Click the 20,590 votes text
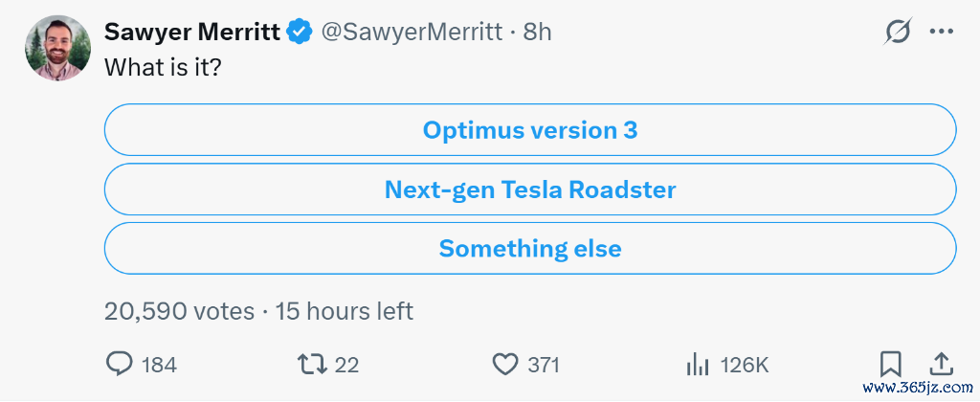980x402 pixels. (179, 311)
